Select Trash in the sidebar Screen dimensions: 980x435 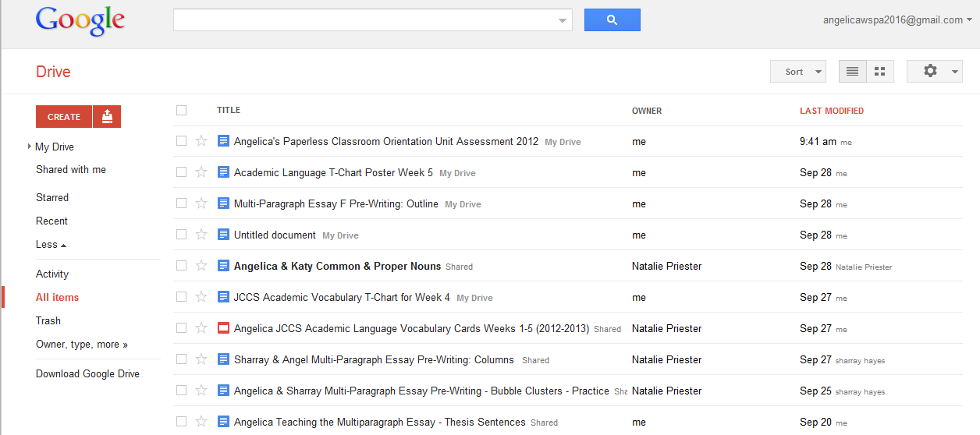[48, 320]
